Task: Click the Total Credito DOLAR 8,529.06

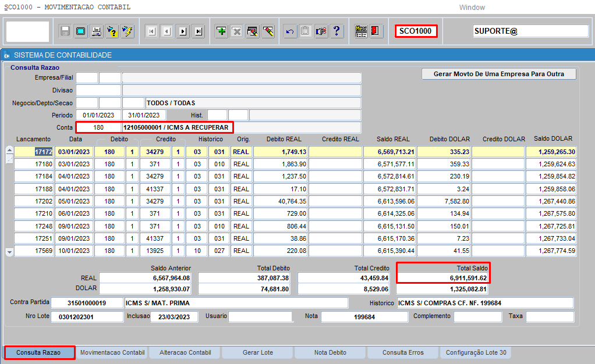Action: click(x=343, y=289)
